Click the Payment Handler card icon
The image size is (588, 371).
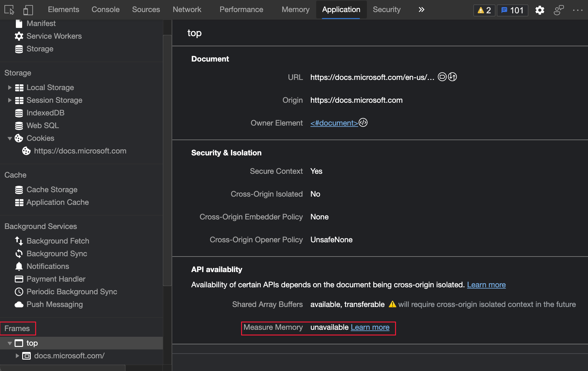19,279
